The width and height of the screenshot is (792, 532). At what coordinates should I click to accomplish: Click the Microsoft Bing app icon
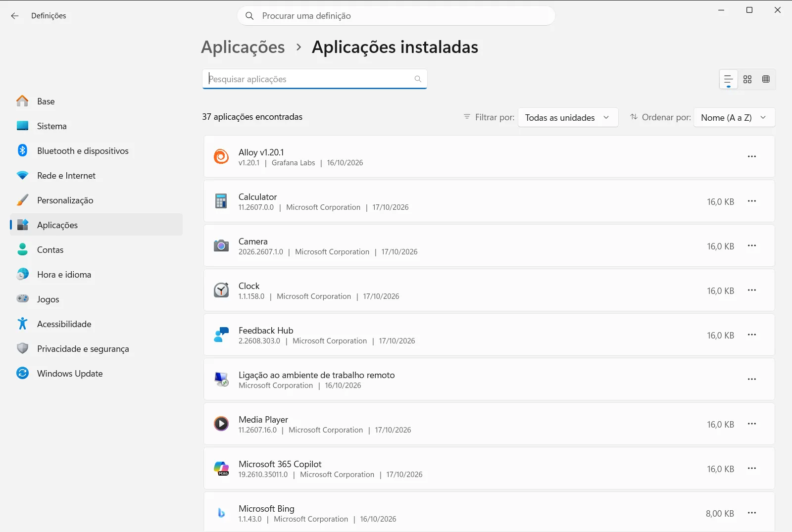click(221, 513)
